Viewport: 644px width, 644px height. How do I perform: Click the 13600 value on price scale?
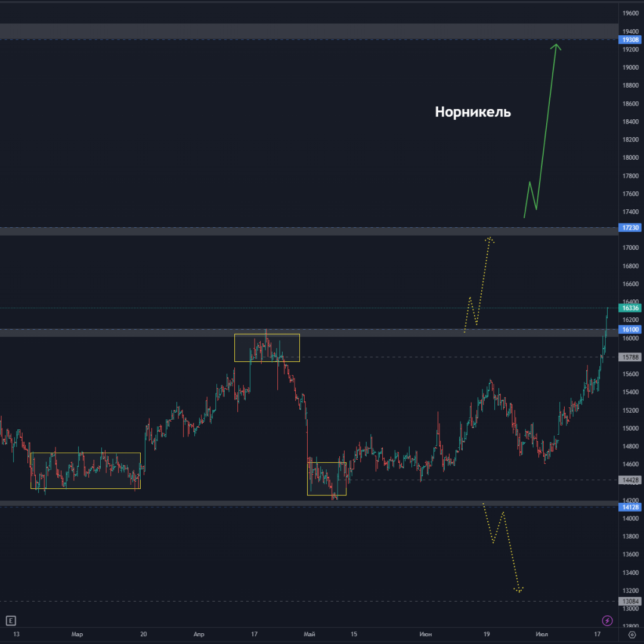pyautogui.click(x=630, y=555)
